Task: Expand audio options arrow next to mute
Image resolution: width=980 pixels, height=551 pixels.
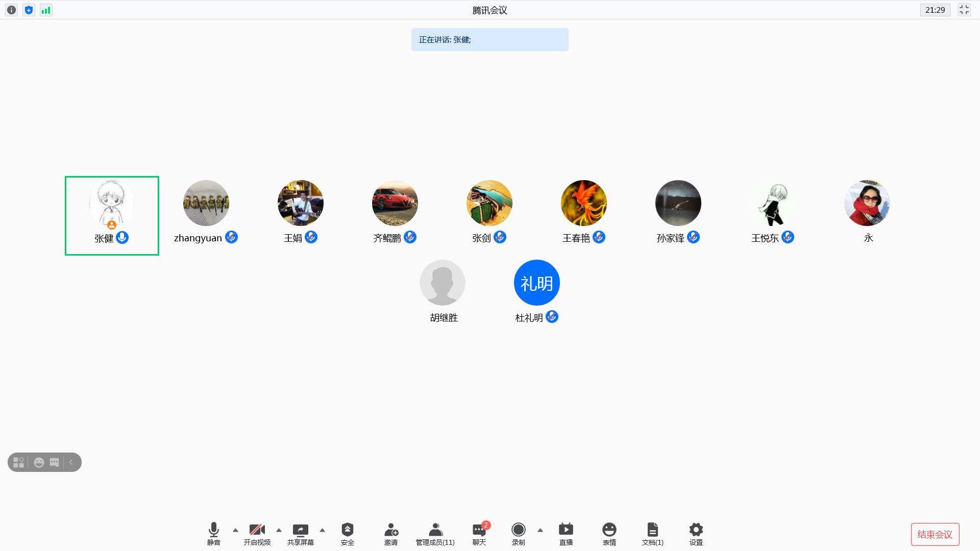Action: coord(235,530)
